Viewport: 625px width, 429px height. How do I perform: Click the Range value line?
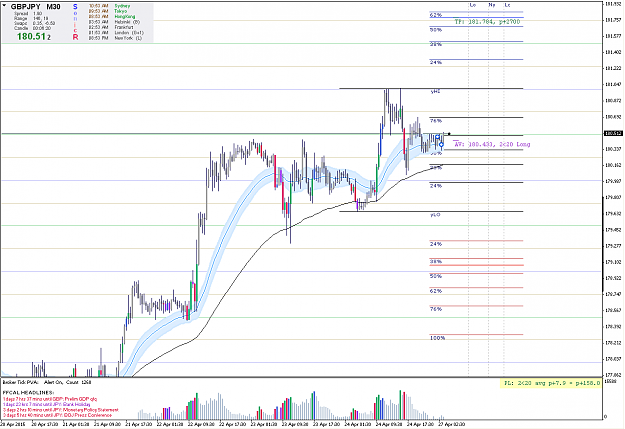point(31,18)
